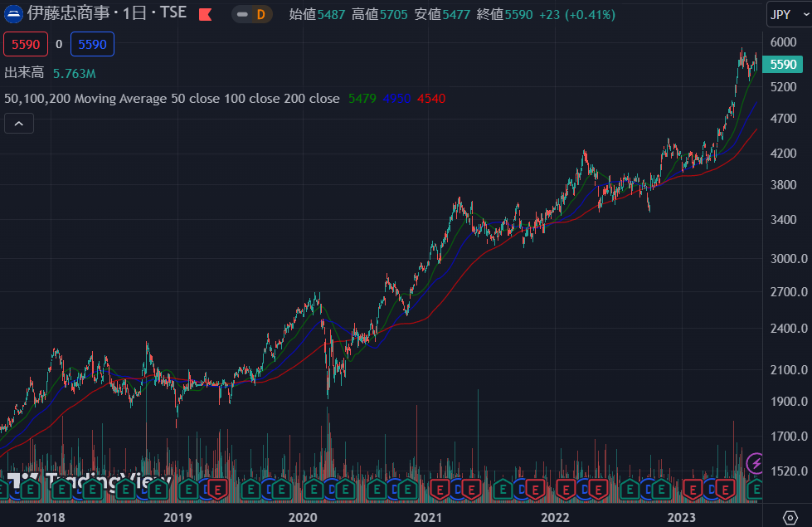Image resolution: width=812 pixels, height=527 pixels.
Task: Click the 2022 time axis label
Action: (x=555, y=517)
